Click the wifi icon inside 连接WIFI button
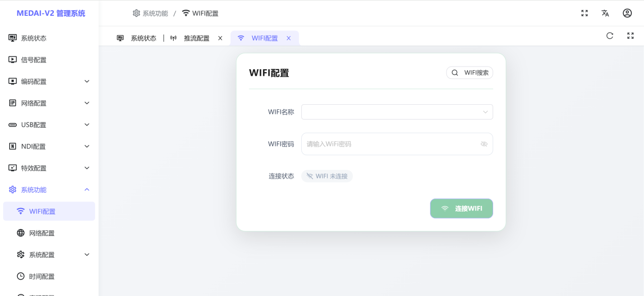This screenshot has height=296, width=644. (445, 209)
